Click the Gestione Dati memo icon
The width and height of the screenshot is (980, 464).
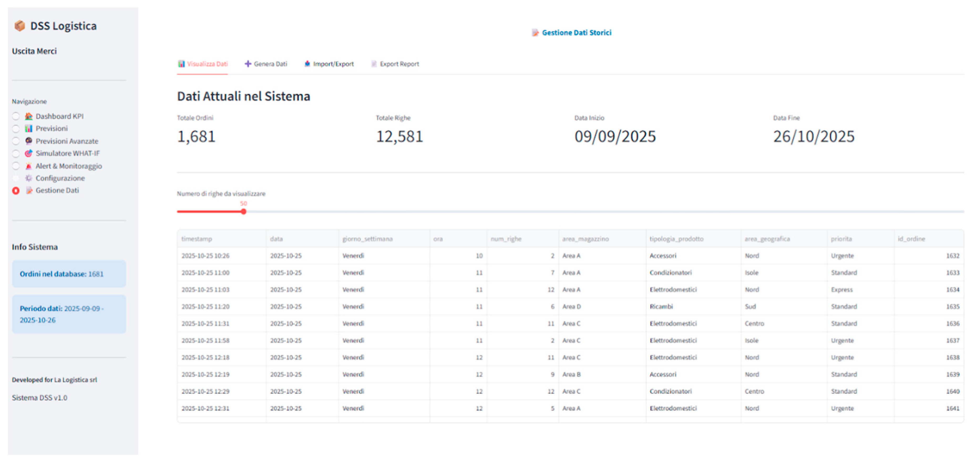click(x=29, y=190)
